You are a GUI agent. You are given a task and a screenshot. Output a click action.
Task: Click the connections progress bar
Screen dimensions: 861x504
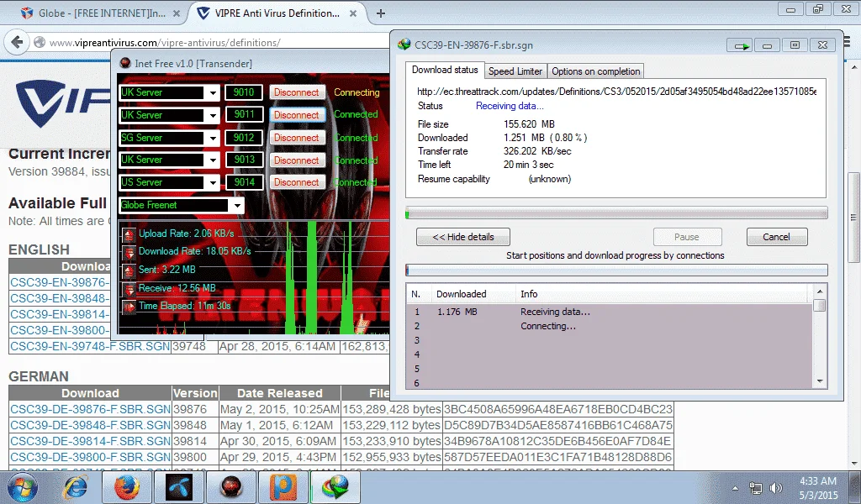point(616,270)
